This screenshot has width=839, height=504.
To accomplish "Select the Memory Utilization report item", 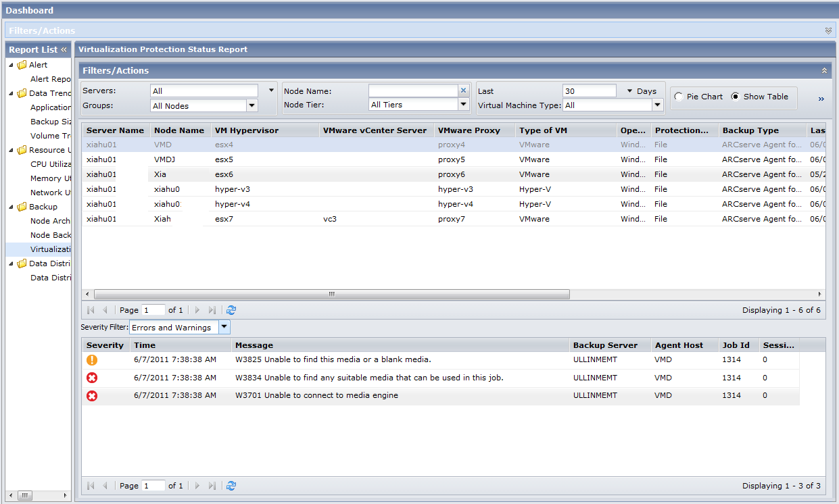I will coord(51,178).
